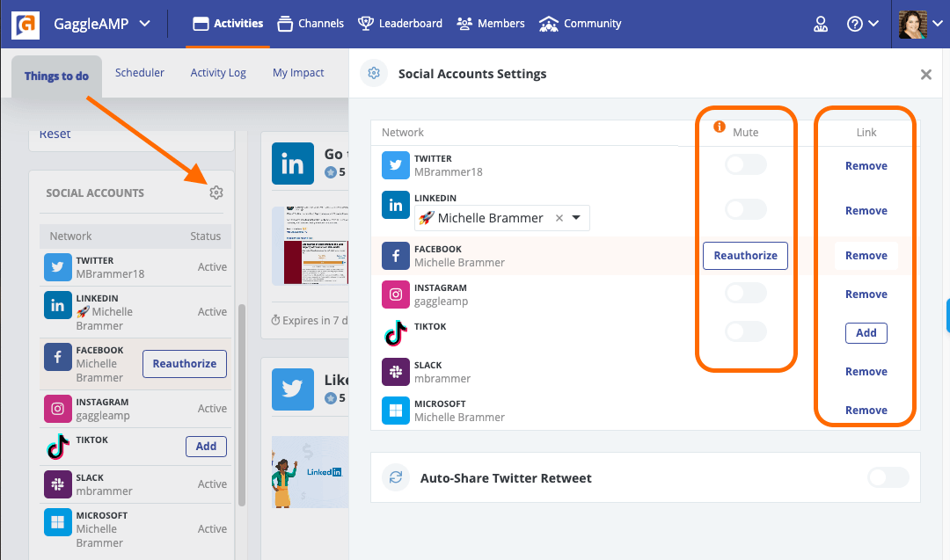Click Microsoft icon in settings table
This screenshot has width=950, height=560.
pyautogui.click(x=396, y=411)
